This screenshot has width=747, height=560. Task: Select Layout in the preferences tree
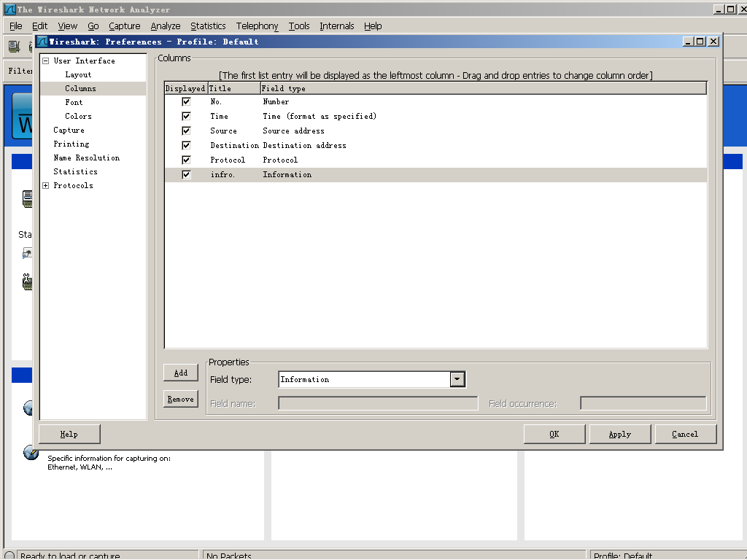pos(78,75)
